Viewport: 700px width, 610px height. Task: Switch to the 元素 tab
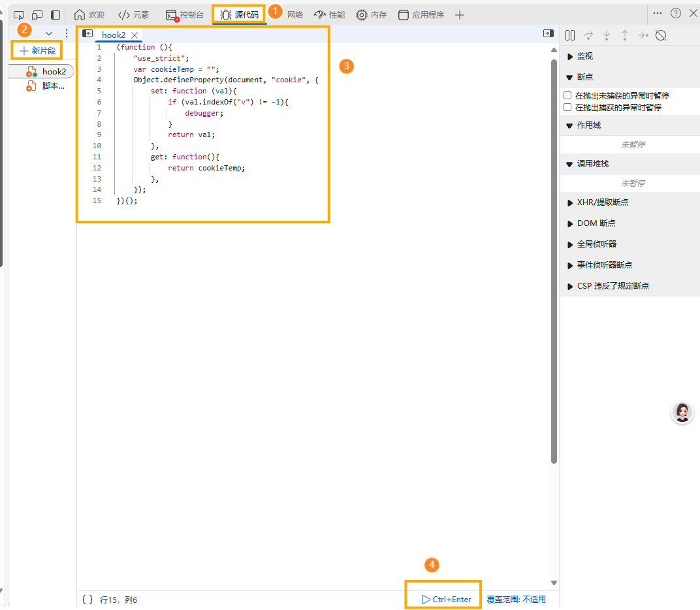tap(133, 15)
